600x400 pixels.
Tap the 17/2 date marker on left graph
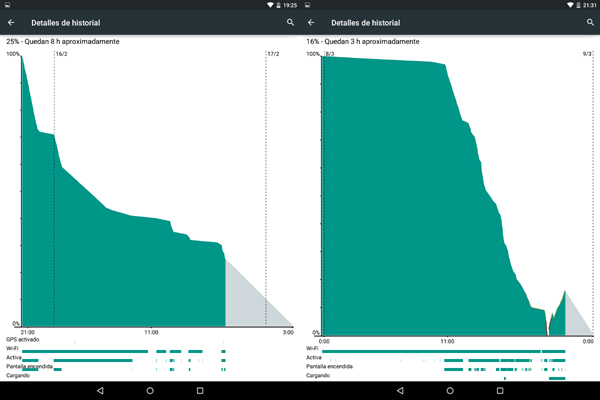coord(273,54)
